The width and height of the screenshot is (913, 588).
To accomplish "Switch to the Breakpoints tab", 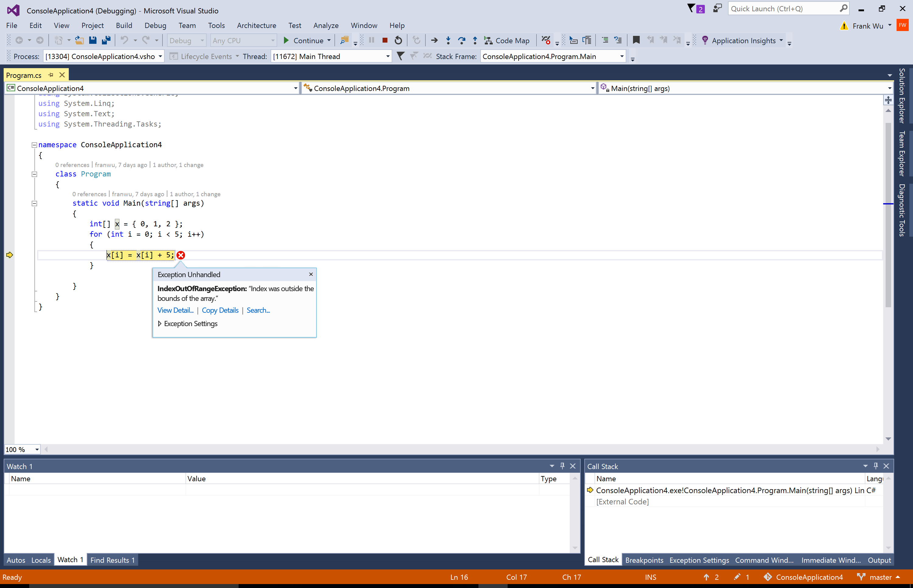I will click(644, 560).
